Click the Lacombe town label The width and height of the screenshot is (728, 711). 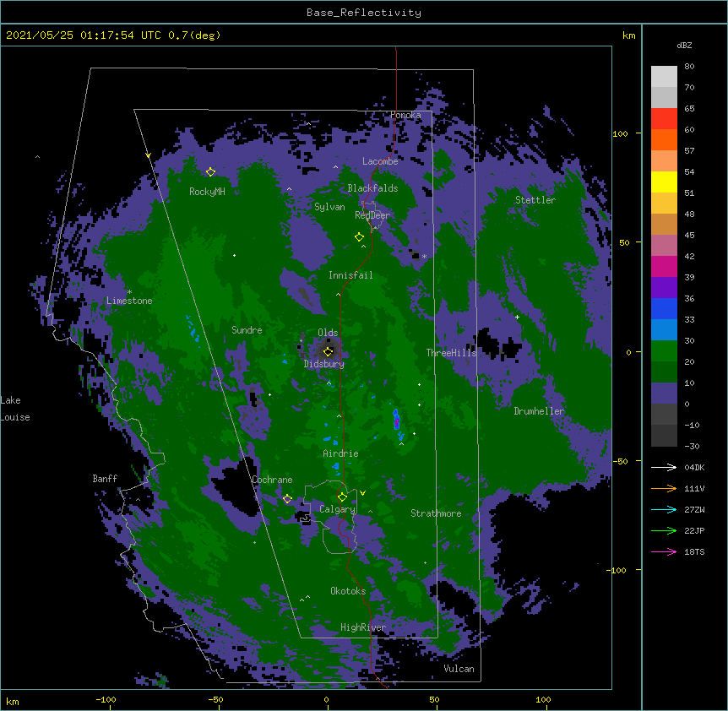coord(380,161)
